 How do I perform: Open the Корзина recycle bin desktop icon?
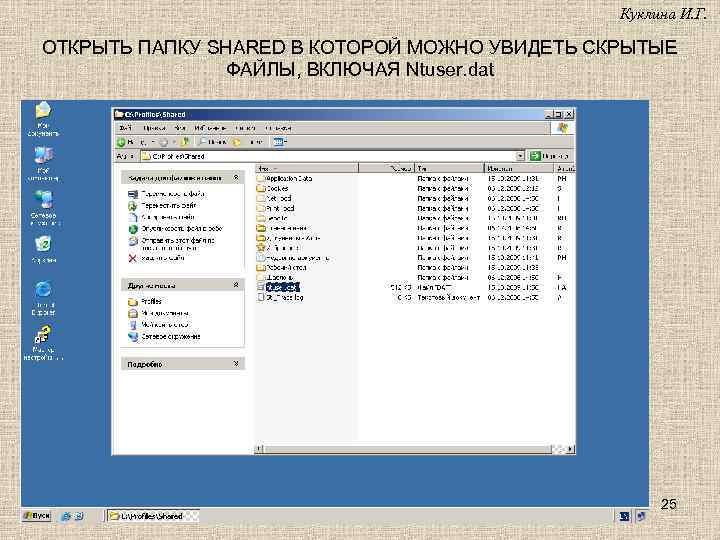click(x=44, y=249)
